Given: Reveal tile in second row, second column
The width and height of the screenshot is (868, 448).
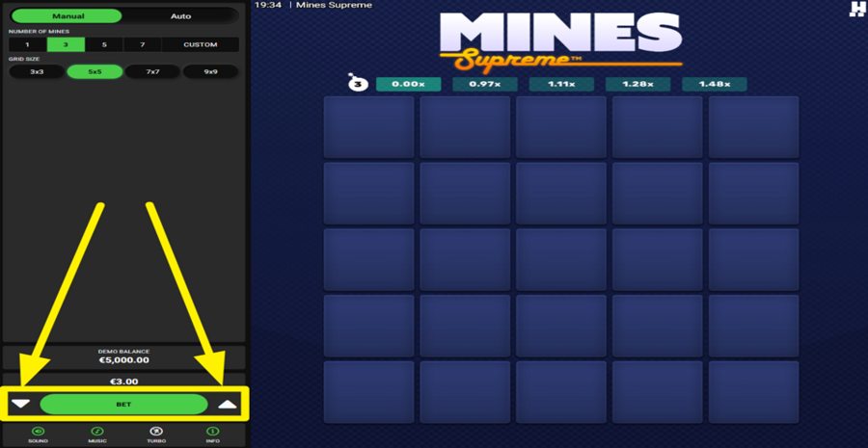Looking at the screenshot, I should 465,194.
